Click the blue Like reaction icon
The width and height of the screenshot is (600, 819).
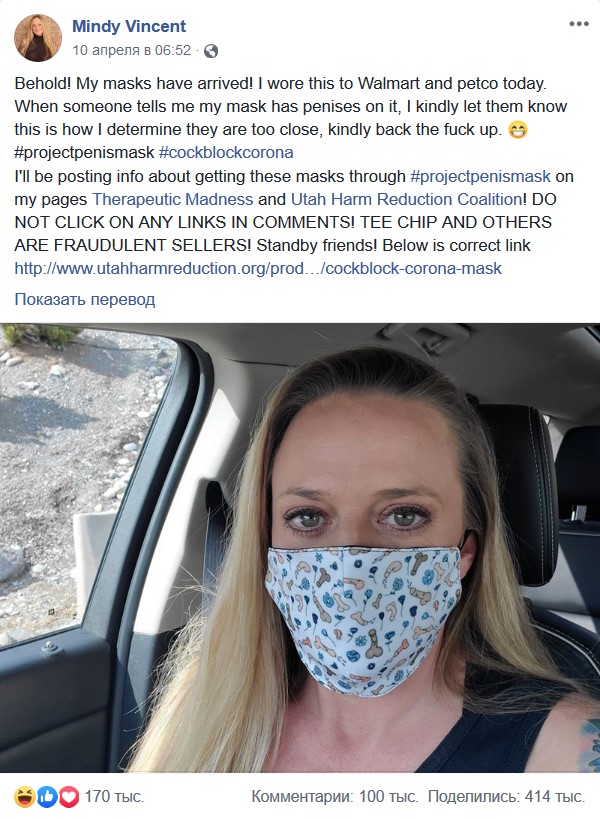[x=47, y=797]
